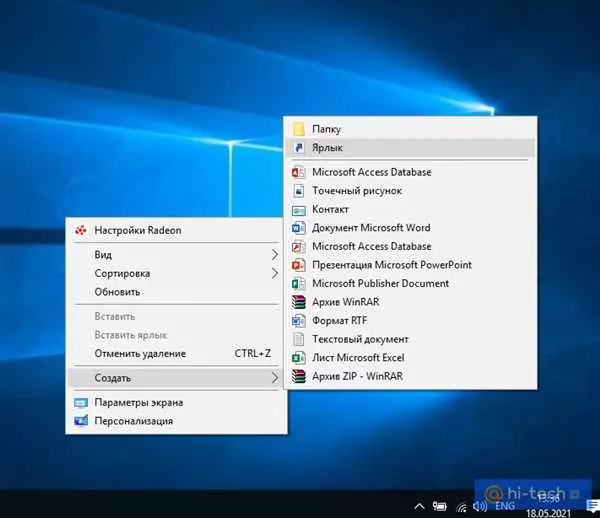Expand the Сортировка submenu arrow
The width and height of the screenshot is (600, 518).
pyautogui.click(x=274, y=273)
